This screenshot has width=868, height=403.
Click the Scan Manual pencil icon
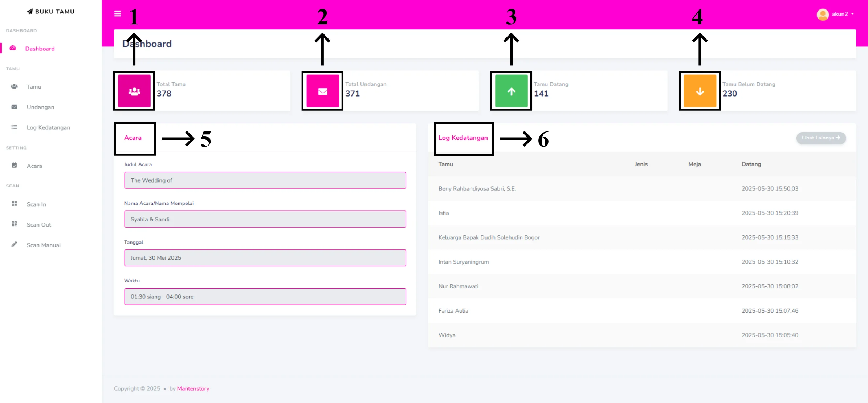click(x=14, y=245)
